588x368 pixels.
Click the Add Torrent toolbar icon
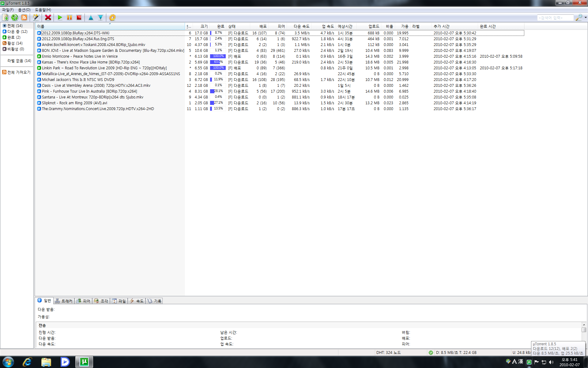pyautogui.click(x=6, y=17)
